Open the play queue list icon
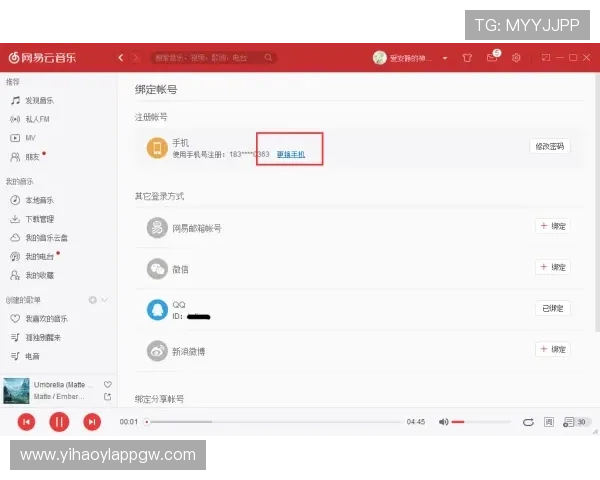 tap(569, 422)
